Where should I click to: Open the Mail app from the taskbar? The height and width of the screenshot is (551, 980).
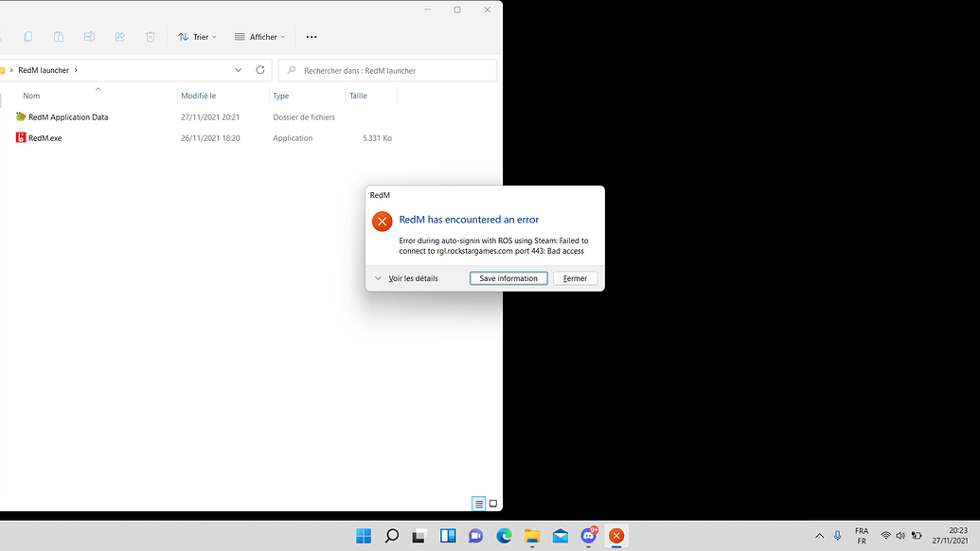pyautogui.click(x=560, y=535)
